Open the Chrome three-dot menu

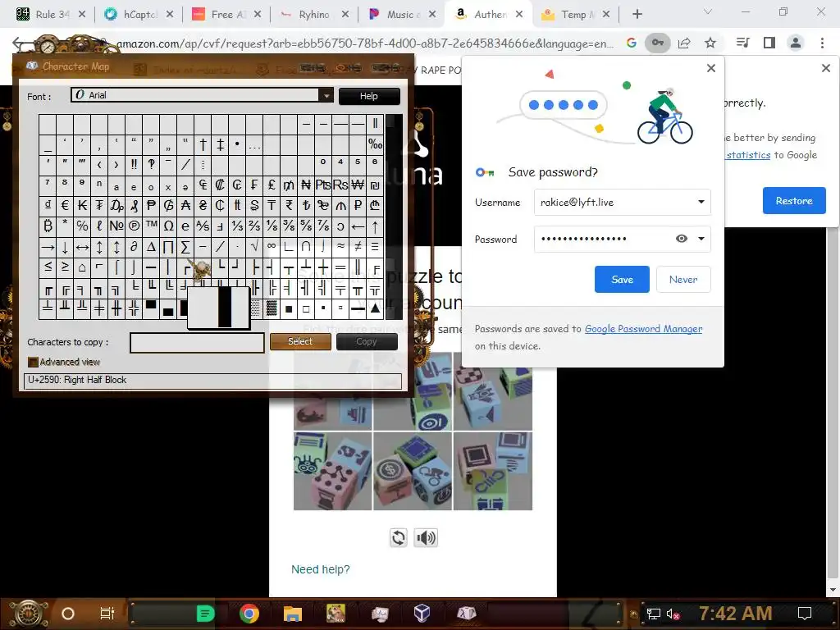point(822,43)
